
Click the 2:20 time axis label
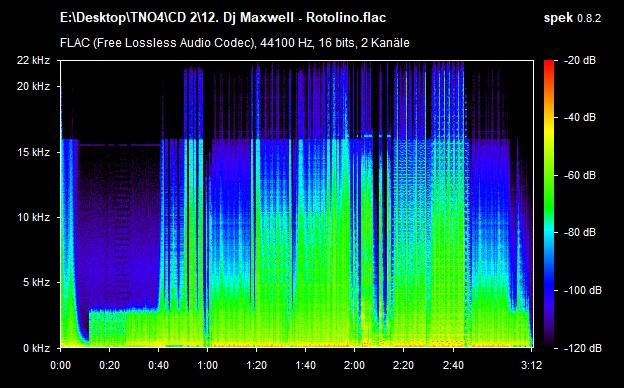point(404,365)
